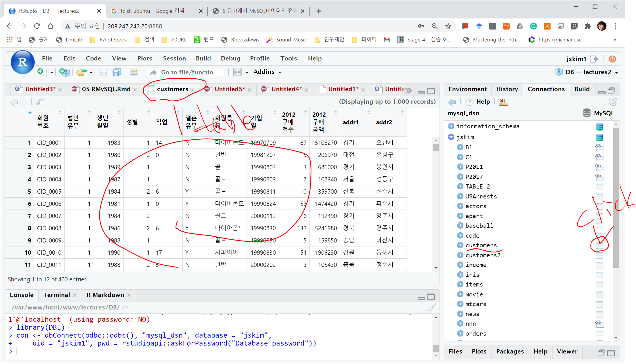
Task: Click the Print icon in the toolbar
Action: 134,72
